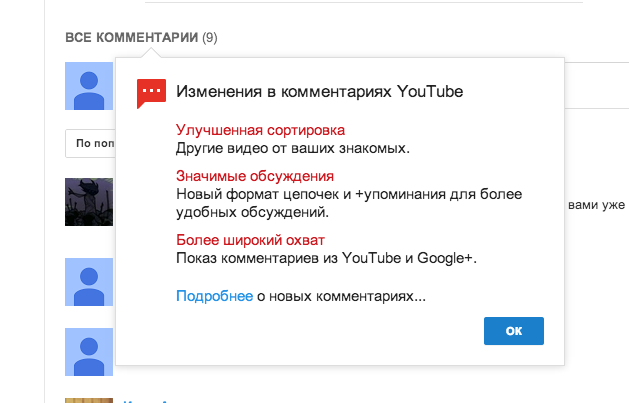Open the «Подробнее» link
The width and height of the screenshot is (629, 403).
(x=214, y=296)
